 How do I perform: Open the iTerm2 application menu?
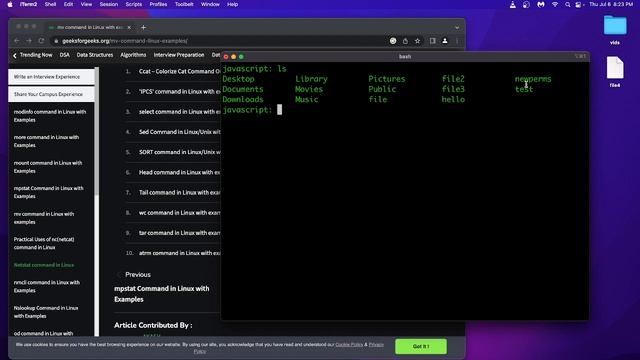pyautogui.click(x=29, y=4)
